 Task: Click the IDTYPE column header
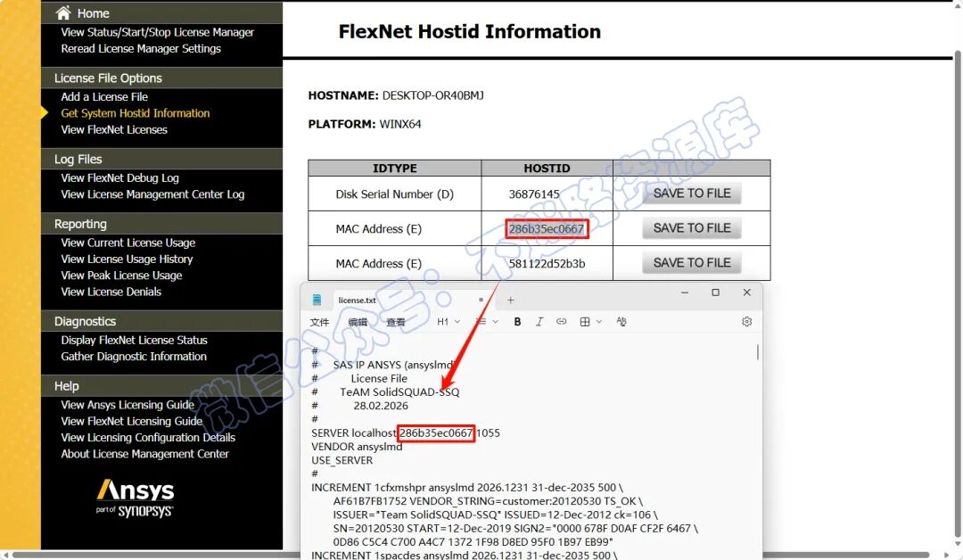point(394,169)
